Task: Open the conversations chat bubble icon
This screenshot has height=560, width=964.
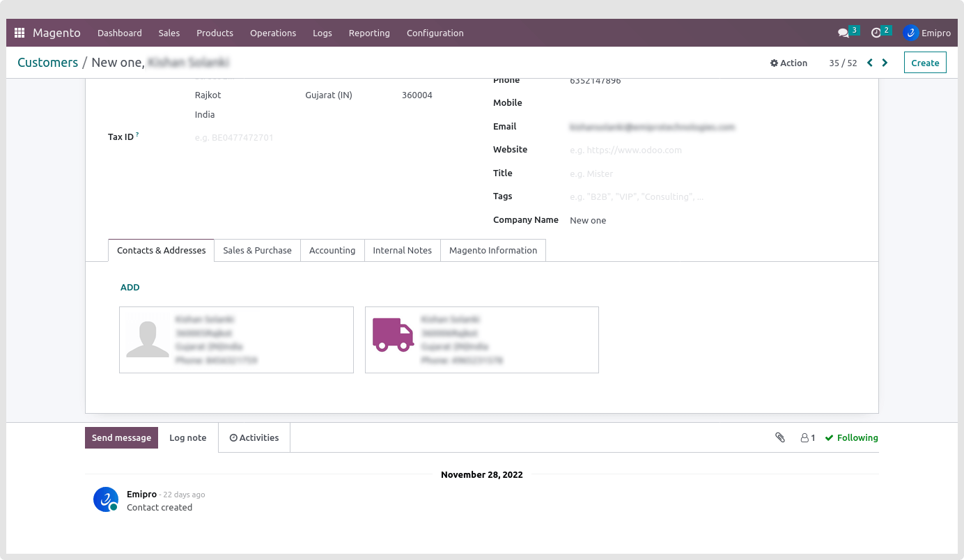Action: pos(843,33)
